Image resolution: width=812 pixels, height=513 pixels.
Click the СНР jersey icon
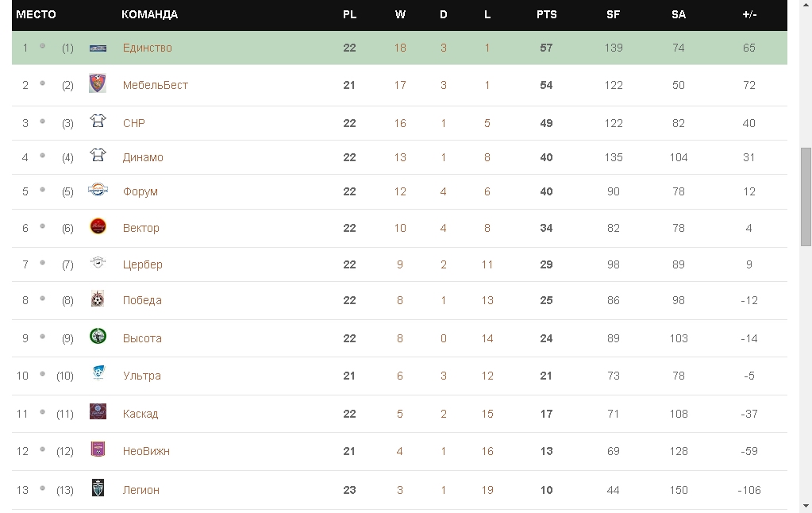click(98, 121)
